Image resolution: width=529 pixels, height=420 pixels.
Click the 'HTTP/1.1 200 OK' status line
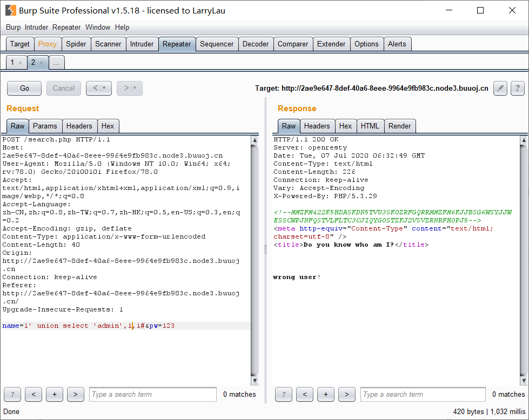tap(306, 140)
